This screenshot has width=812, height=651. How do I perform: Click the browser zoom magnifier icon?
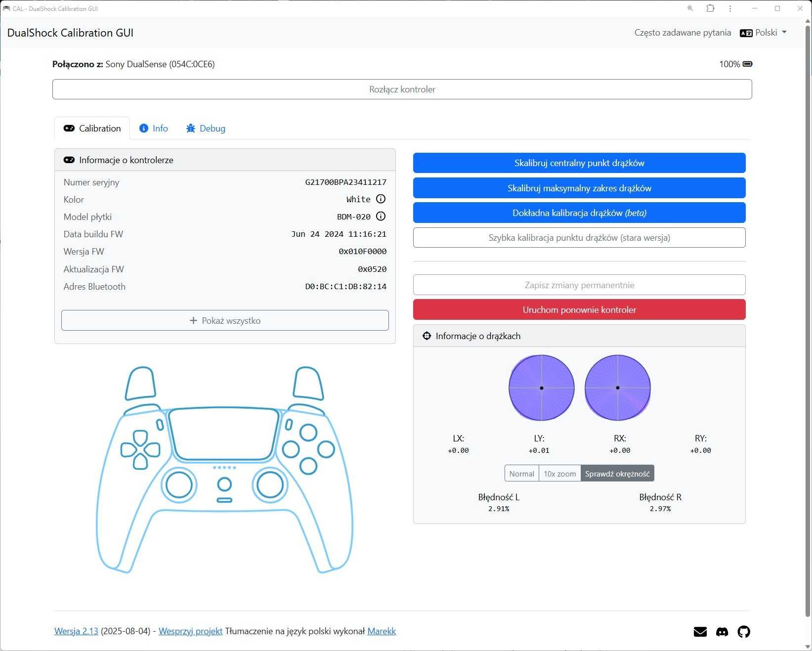point(690,8)
